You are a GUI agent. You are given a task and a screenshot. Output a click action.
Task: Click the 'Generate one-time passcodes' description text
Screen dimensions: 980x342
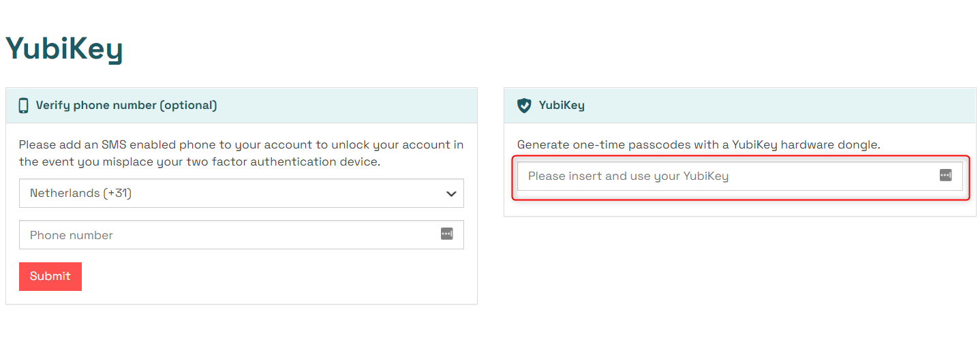pyautogui.click(x=699, y=145)
